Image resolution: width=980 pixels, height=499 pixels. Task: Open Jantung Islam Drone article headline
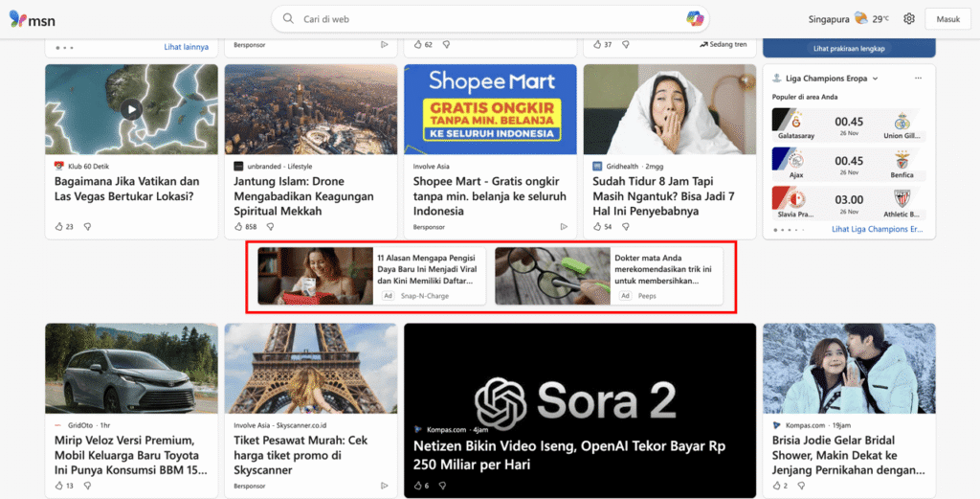point(303,196)
